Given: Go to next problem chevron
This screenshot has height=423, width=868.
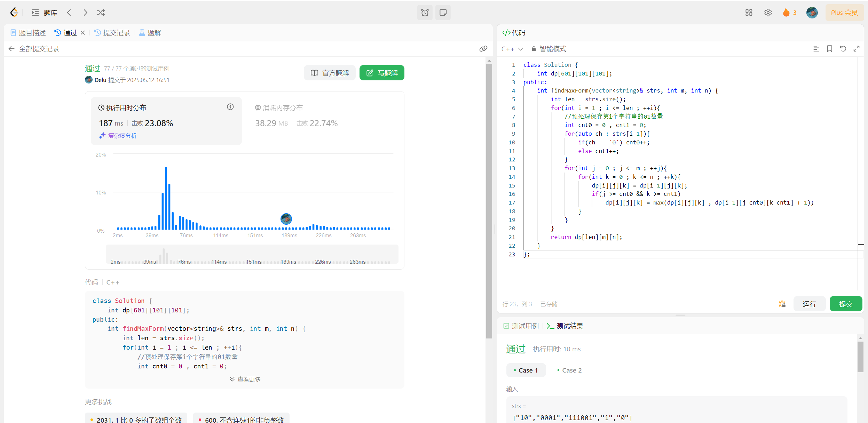Looking at the screenshot, I should (x=85, y=13).
